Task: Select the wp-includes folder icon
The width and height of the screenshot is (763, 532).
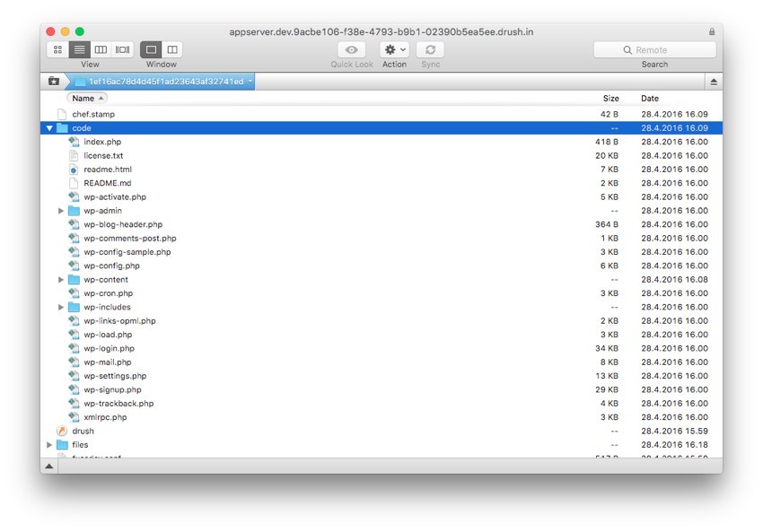Action: [x=74, y=307]
